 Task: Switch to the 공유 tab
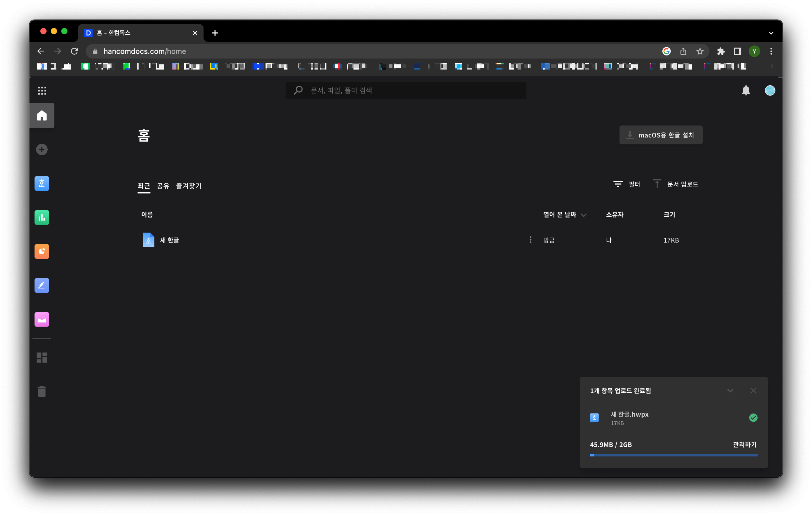pos(163,186)
